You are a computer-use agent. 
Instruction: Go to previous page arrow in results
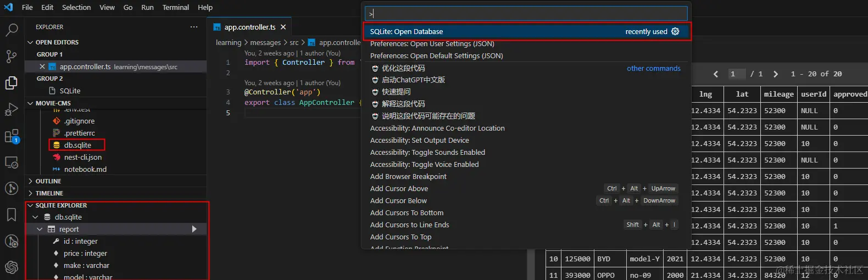[x=716, y=74]
